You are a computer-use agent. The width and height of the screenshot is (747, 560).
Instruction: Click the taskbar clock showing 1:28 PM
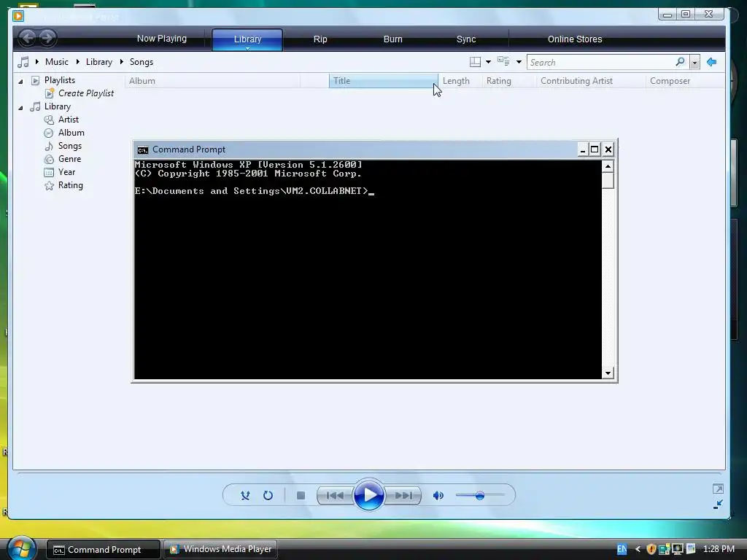719,549
